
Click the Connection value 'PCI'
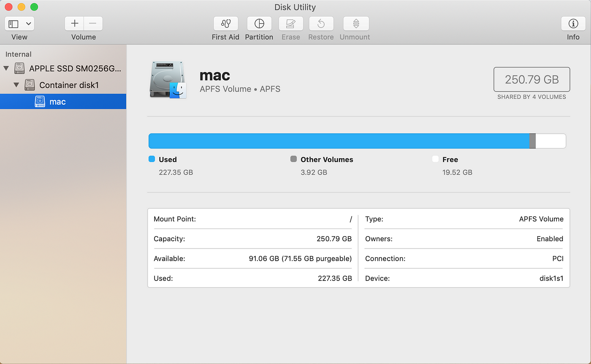click(558, 259)
